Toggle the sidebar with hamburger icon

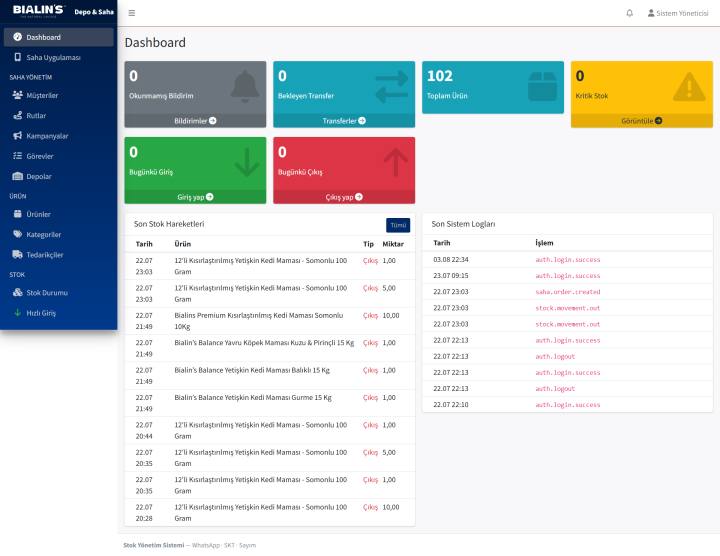click(x=132, y=13)
